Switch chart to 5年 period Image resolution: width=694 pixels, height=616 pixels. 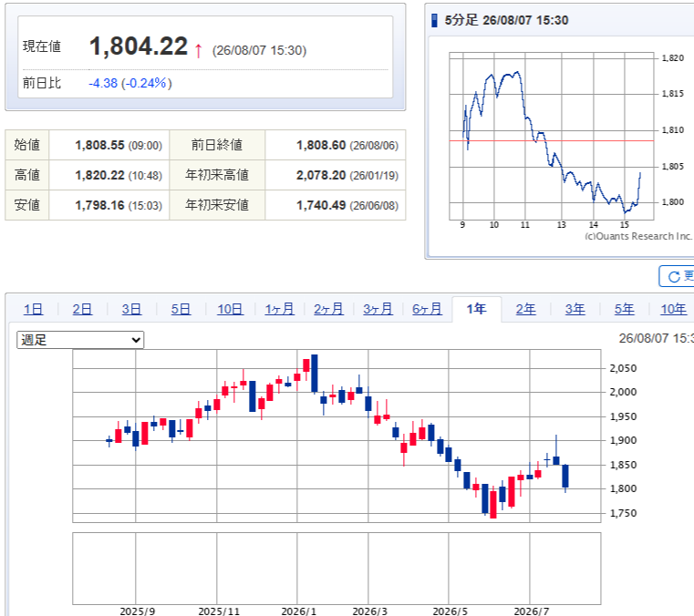point(625,309)
